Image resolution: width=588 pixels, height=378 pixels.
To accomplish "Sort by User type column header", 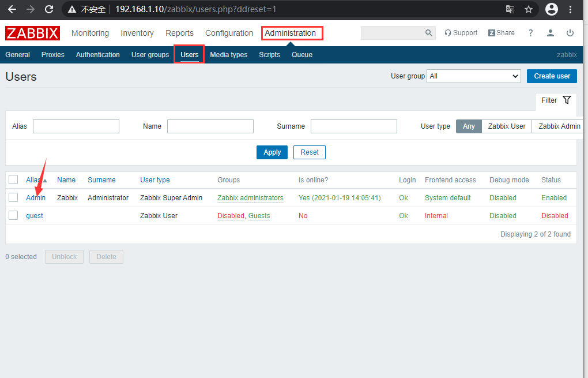I will point(155,180).
